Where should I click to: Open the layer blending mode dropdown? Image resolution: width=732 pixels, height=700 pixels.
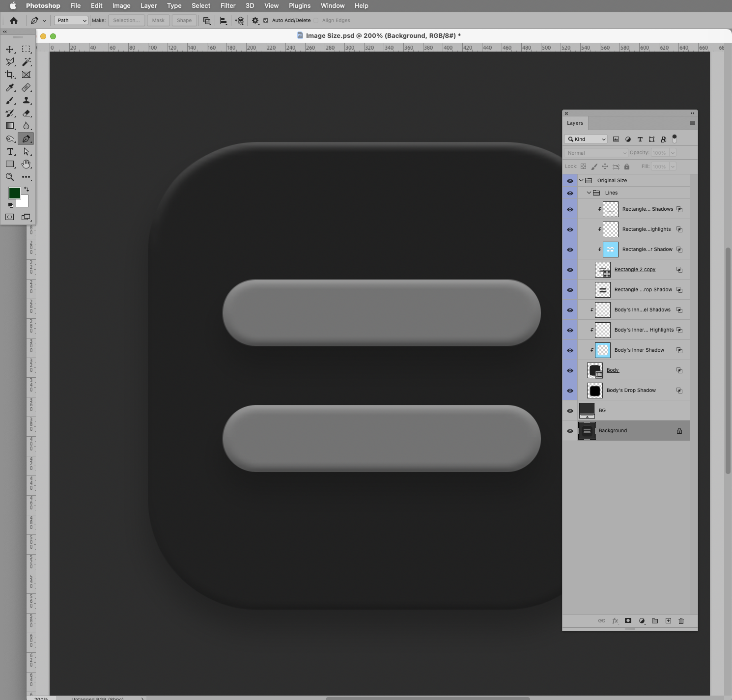595,153
